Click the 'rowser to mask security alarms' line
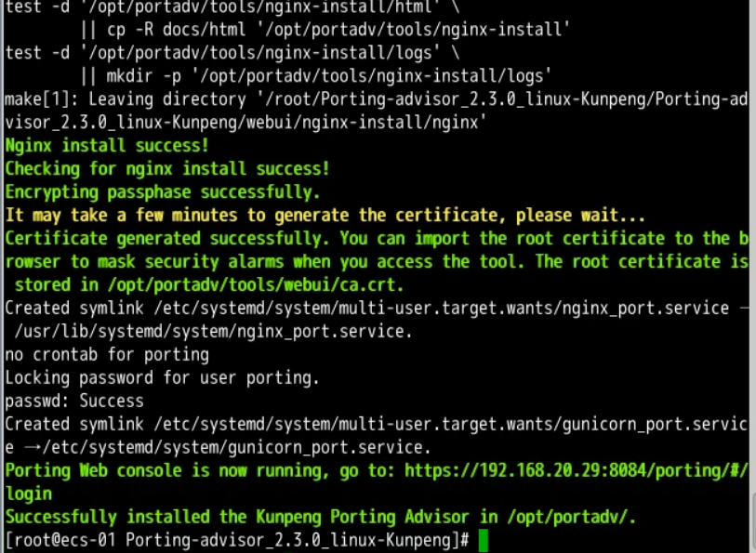The height and width of the screenshot is (553, 756). click(x=376, y=261)
